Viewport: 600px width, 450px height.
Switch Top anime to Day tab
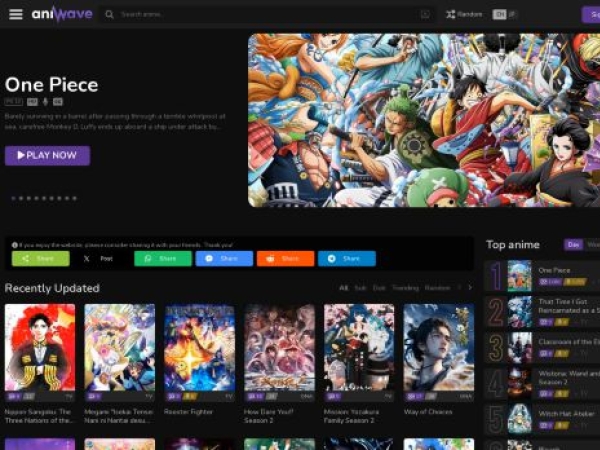(573, 245)
